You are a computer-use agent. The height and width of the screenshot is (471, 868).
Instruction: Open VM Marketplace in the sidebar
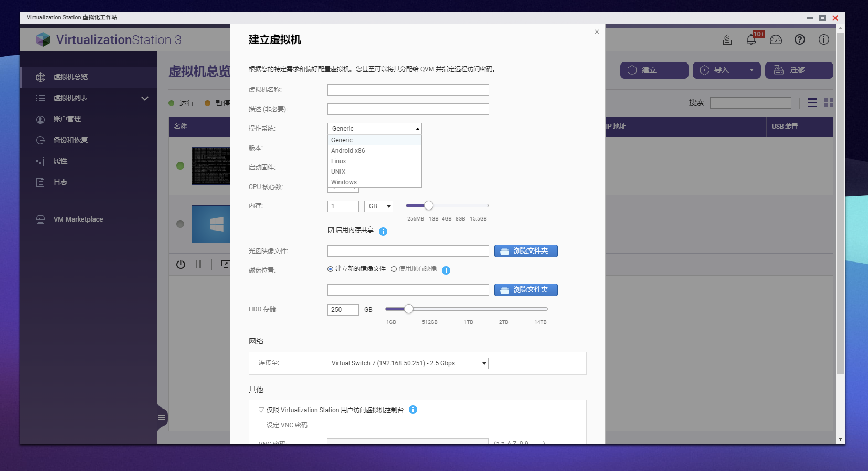[78, 219]
